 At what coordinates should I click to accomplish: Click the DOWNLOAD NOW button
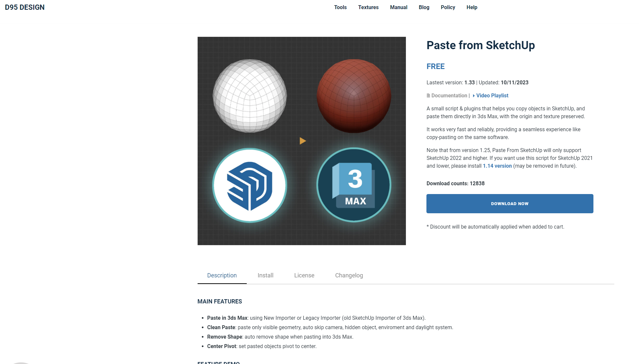click(510, 203)
